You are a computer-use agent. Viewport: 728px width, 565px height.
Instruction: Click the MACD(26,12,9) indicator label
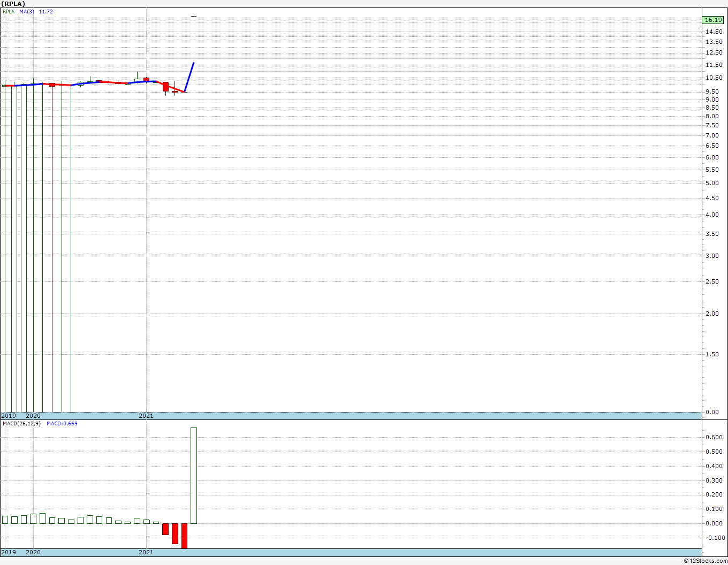[x=21, y=424]
